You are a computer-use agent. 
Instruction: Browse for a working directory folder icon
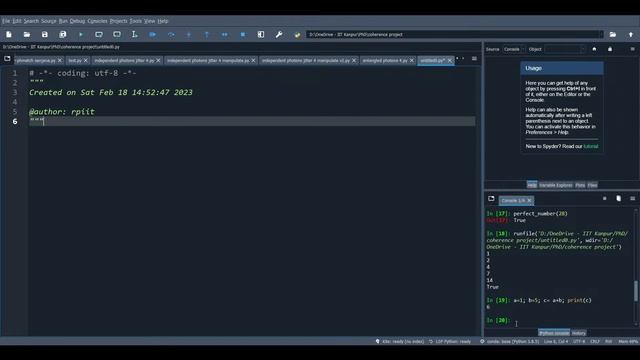tap(613, 35)
